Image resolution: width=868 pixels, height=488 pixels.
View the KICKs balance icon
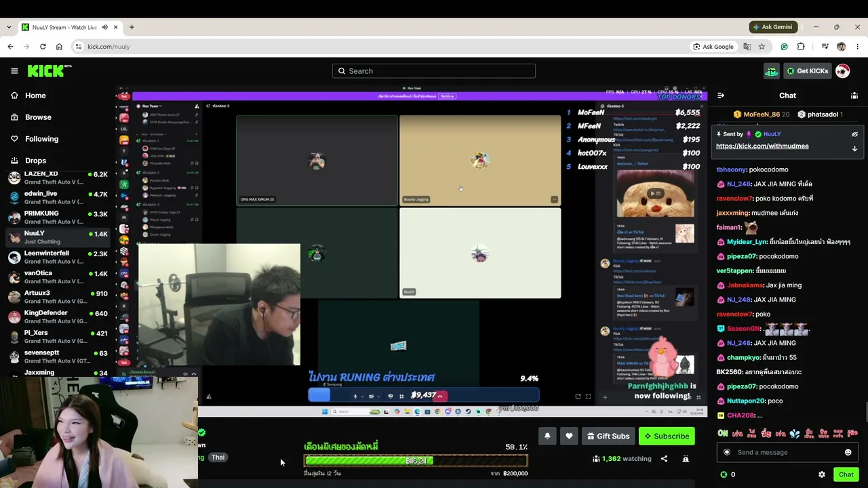724,474
